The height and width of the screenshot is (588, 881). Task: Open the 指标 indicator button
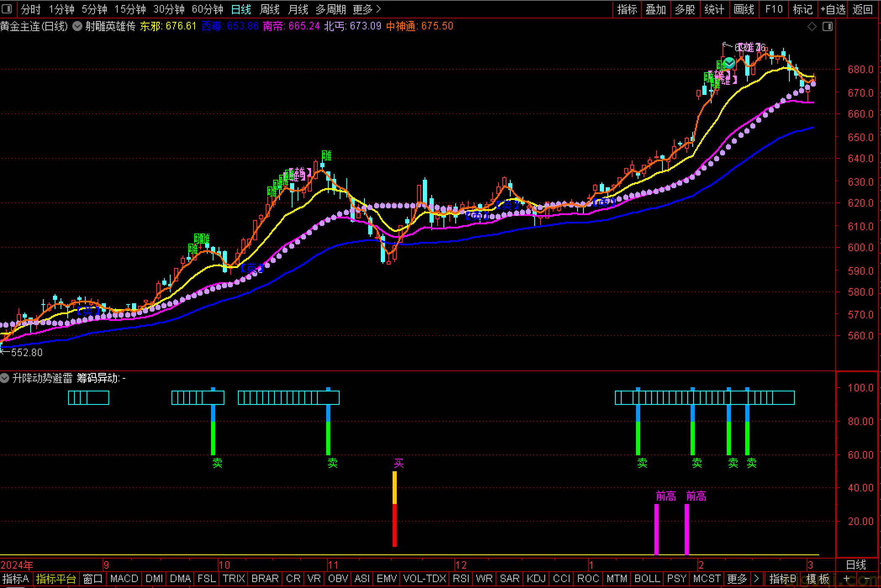point(627,9)
